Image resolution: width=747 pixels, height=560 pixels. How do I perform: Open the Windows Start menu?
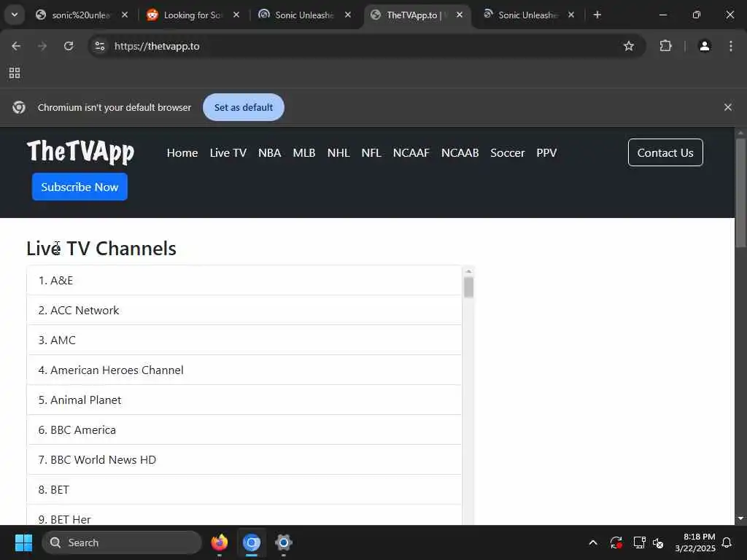point(23,542)
